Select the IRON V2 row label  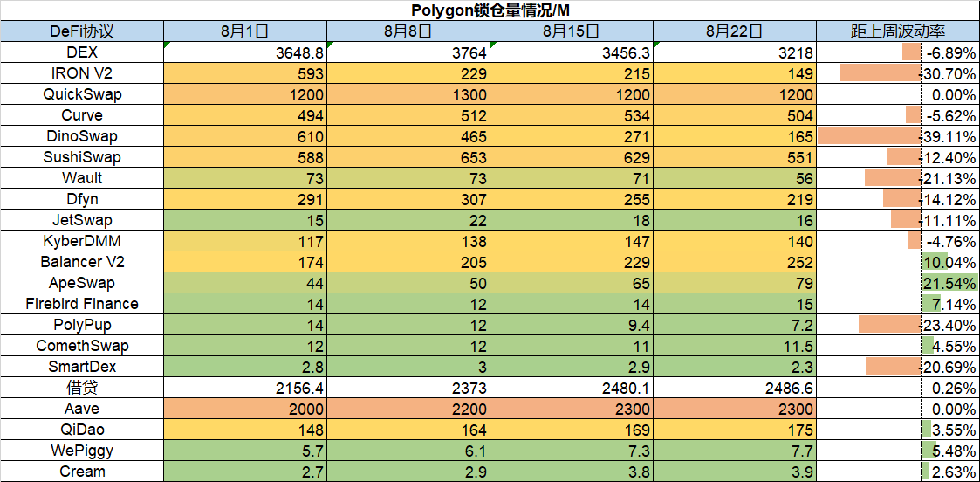click(82, 73)
